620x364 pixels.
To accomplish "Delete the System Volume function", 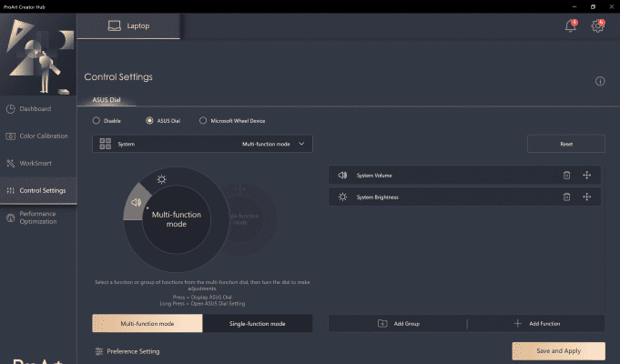I will tap(566, 175).
